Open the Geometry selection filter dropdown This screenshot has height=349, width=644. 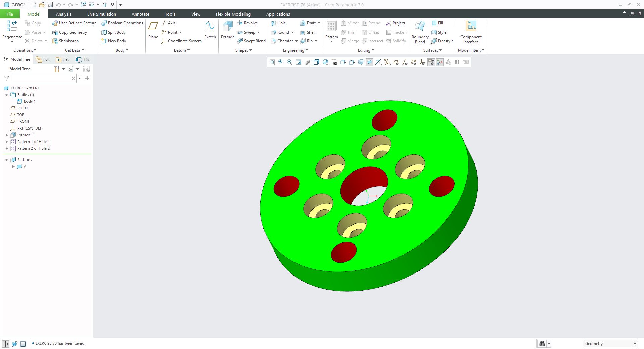[x=635, y=344]
